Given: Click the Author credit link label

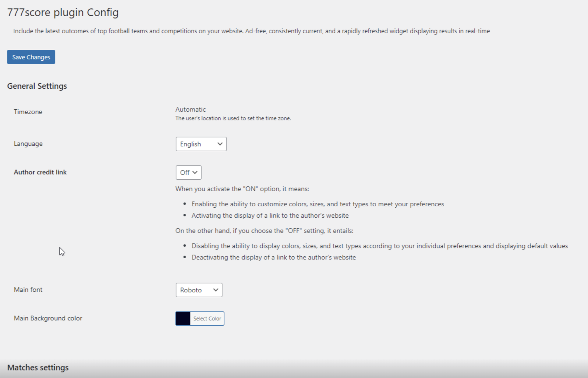Looking at the screenshot, I should (x=40, y=172).
